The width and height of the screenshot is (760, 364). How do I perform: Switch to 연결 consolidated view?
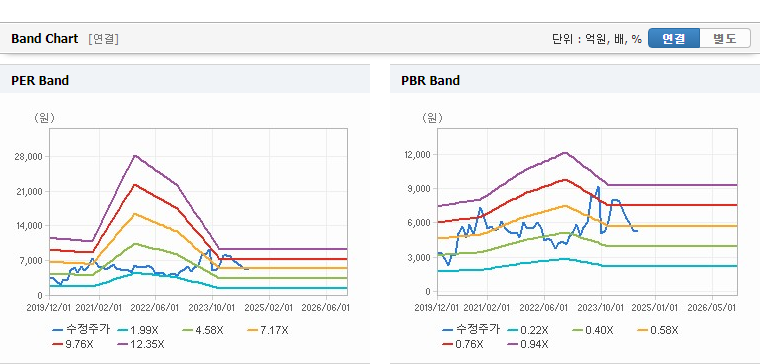point(674,38)
